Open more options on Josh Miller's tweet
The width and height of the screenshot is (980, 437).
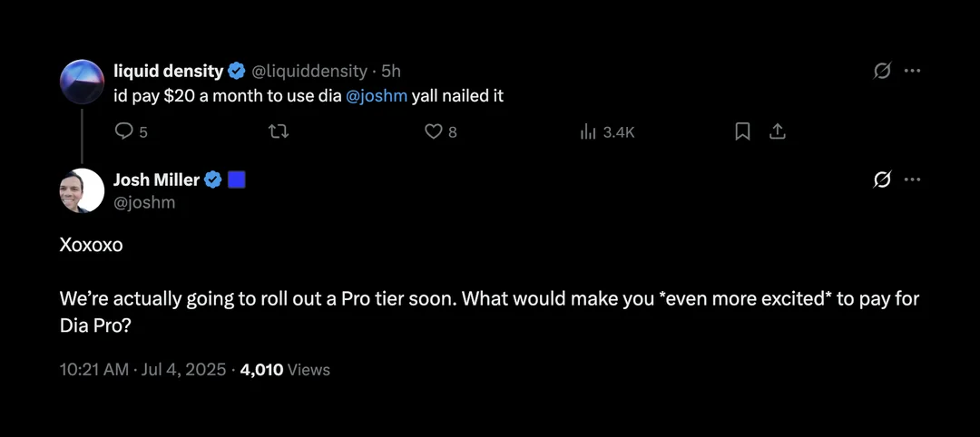[x=913, y=180]
